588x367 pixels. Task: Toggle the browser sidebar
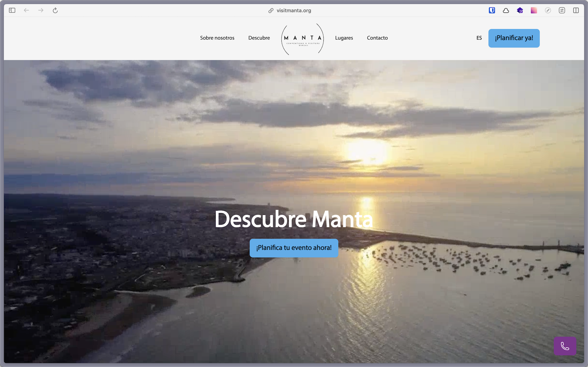pyautogui.click(x=12, y=10)
